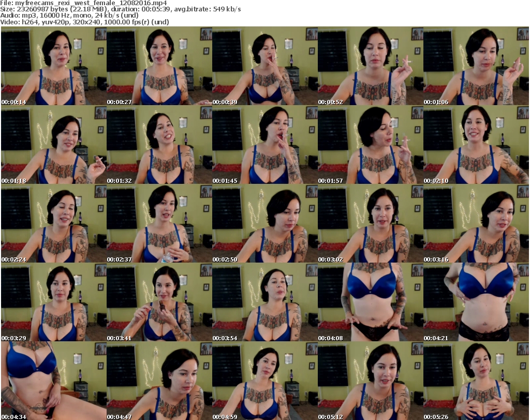530x420 pixels.
Task: Click the frame stamped 00:04:21
Action: click(x=476, y=302)
